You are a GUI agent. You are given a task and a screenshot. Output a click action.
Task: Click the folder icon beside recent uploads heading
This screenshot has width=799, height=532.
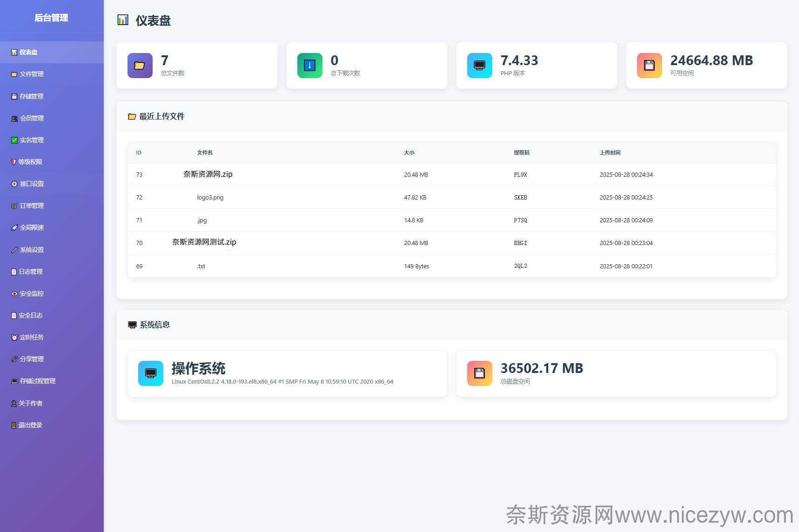pyautogui.click(x=132, y=117)
